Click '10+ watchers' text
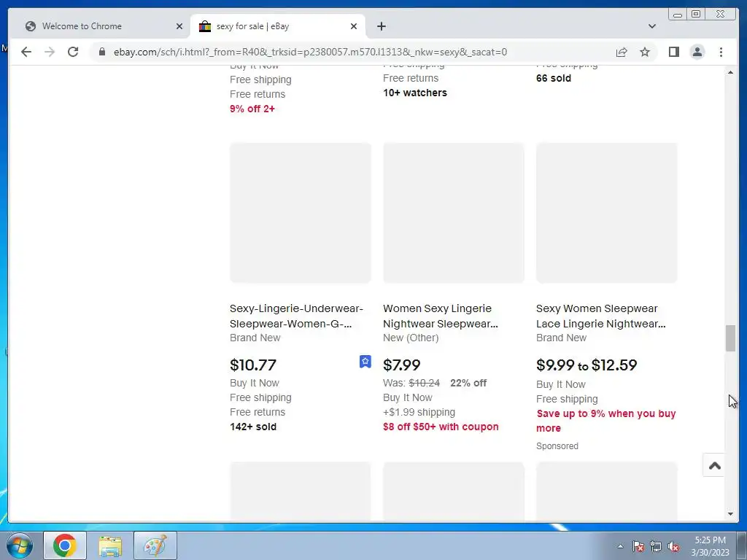 [415, 93]
